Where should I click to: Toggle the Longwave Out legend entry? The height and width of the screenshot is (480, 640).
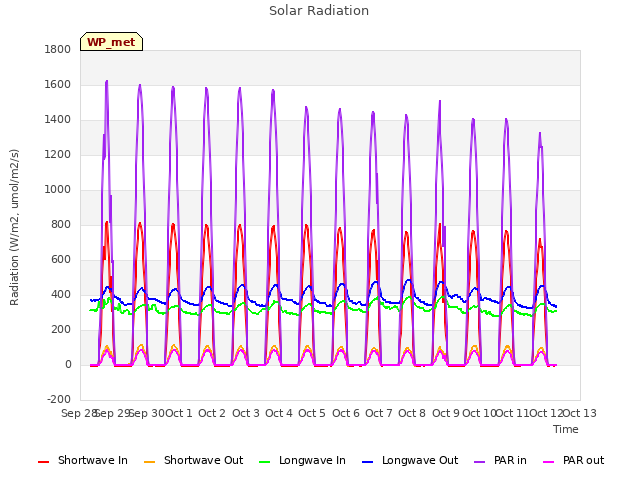click(x=410, y=460)
